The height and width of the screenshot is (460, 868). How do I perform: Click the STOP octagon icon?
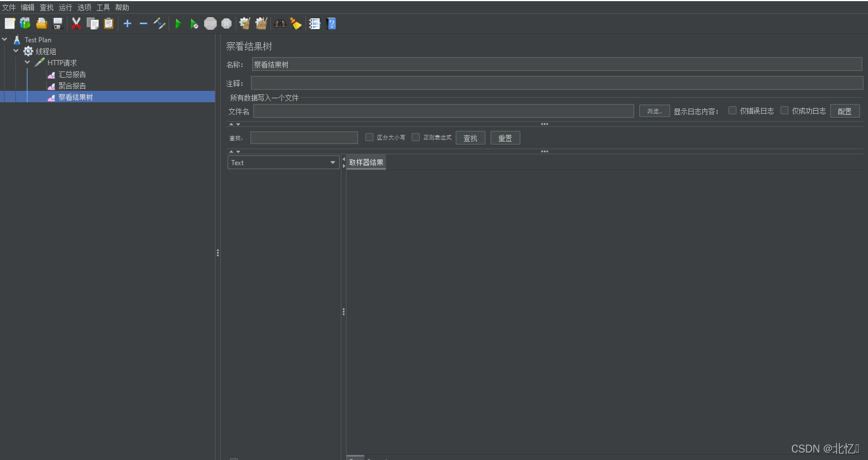click(210, 23)
